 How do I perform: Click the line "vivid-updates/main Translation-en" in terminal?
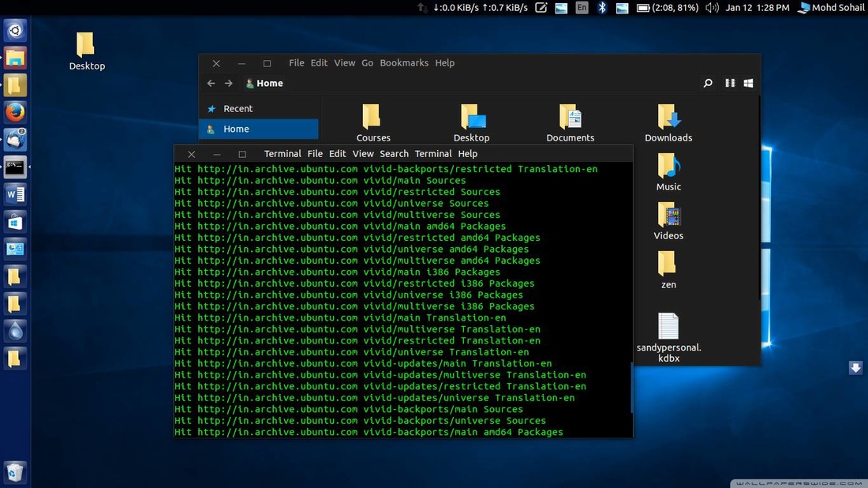tap(363, 363)
